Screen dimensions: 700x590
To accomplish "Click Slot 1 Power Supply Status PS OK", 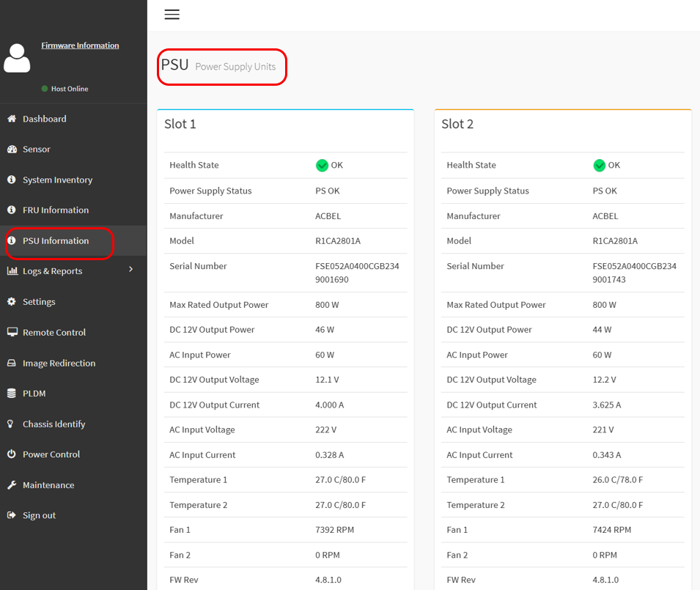I will click(x=327, y=191).
